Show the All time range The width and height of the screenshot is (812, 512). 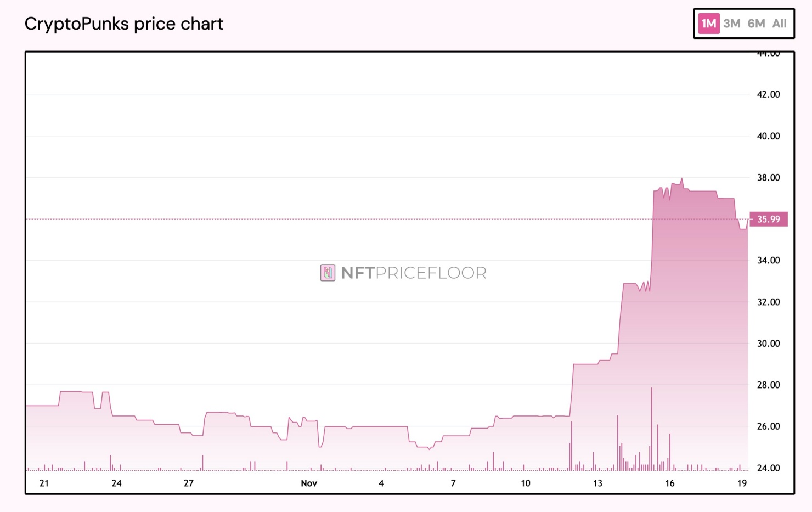click(779, 24)
